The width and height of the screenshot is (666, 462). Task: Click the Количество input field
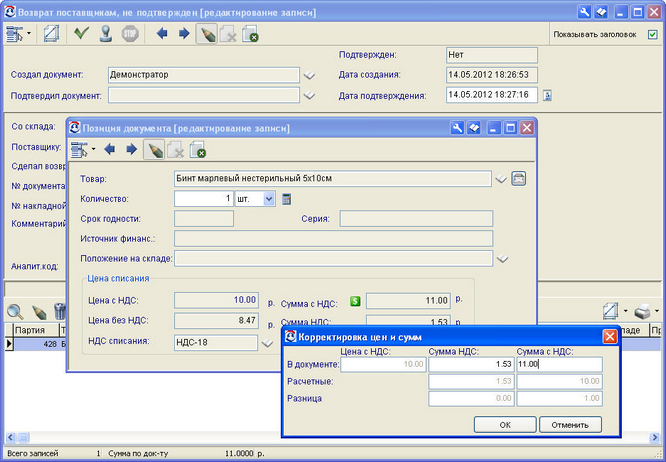click(x=204, y=199)
